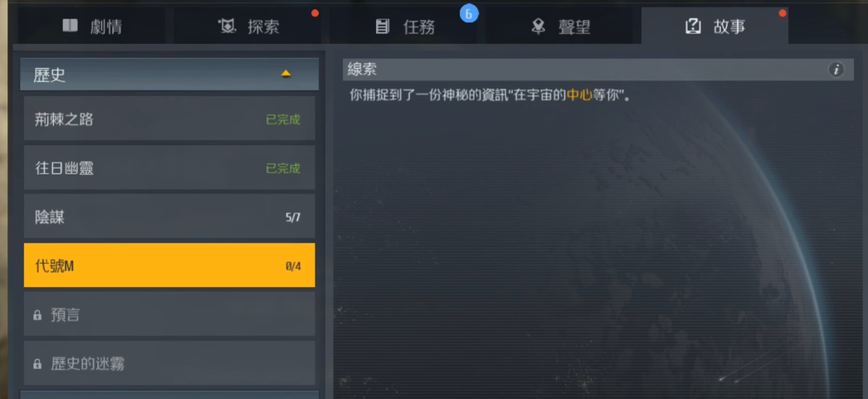Screen dimensions: 868x399
Task: Click the blue 6 badge on 任務
Action: point(469,14)
